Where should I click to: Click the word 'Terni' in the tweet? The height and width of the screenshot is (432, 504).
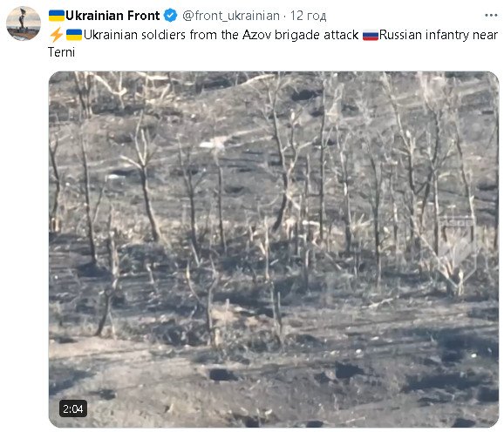[61, 52]
